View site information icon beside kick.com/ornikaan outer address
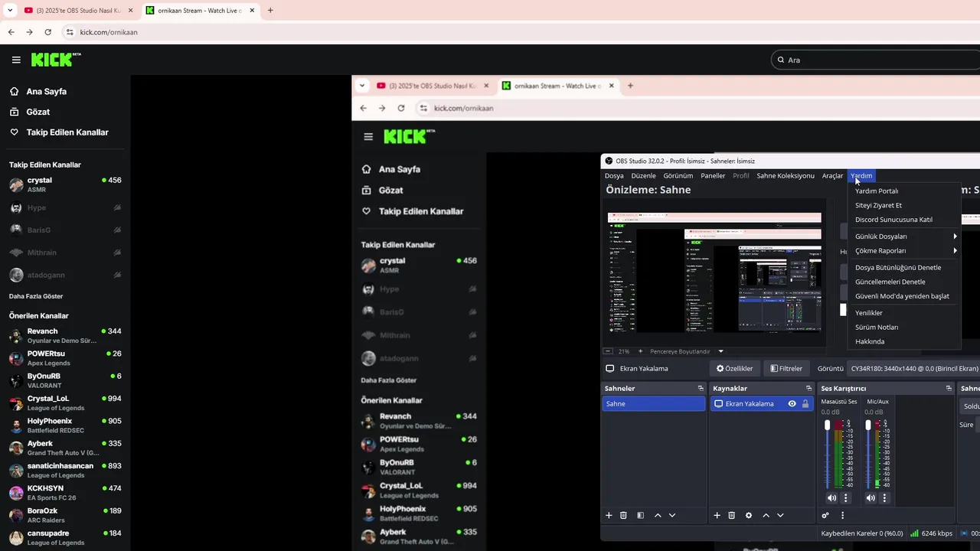Viewport: 980px width, 551px height. 70,32
